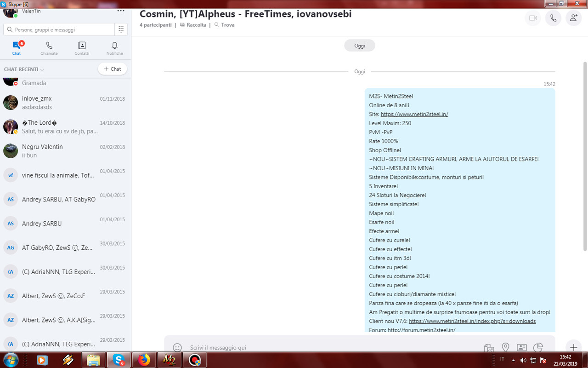
Task: Click the inlove_zmx avatar thumbnail
Action: 11,103
